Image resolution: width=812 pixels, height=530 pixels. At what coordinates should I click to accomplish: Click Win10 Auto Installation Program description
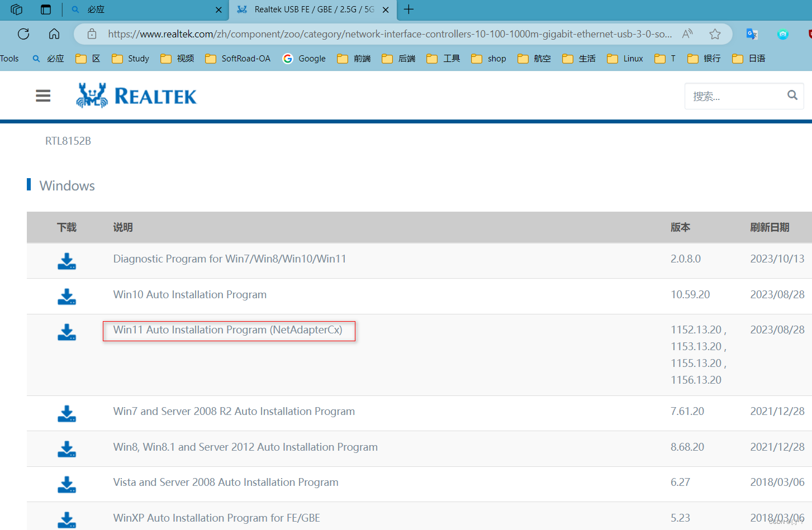tap(190, 295)
